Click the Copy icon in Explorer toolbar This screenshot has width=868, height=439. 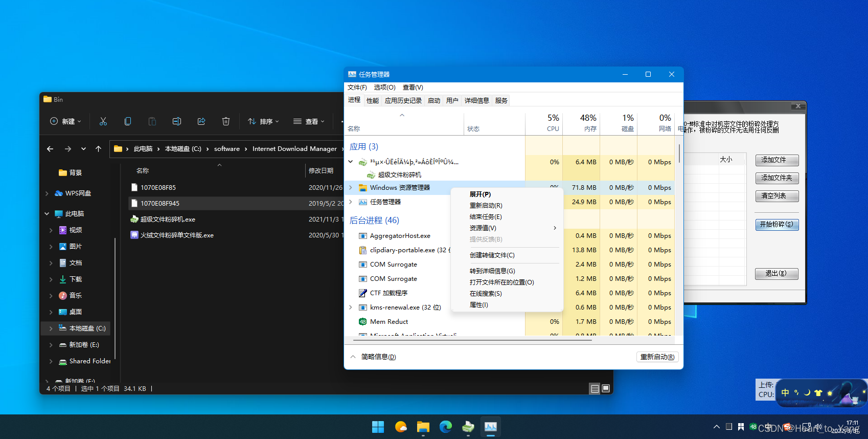tap(128, 121)
